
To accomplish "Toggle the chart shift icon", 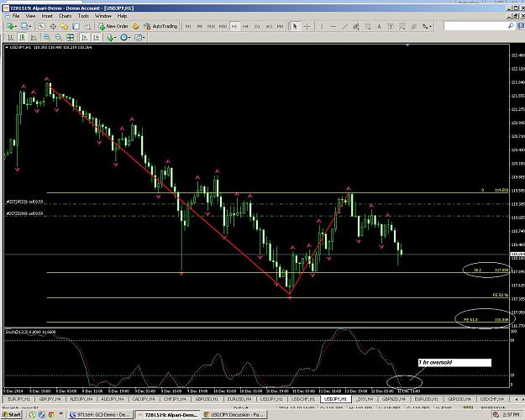I will click(96, 38).
